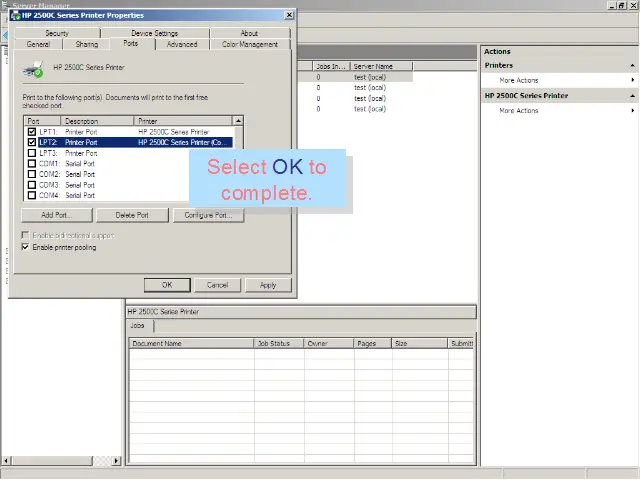Sort printers by Jobs In column

coord(331,66)
